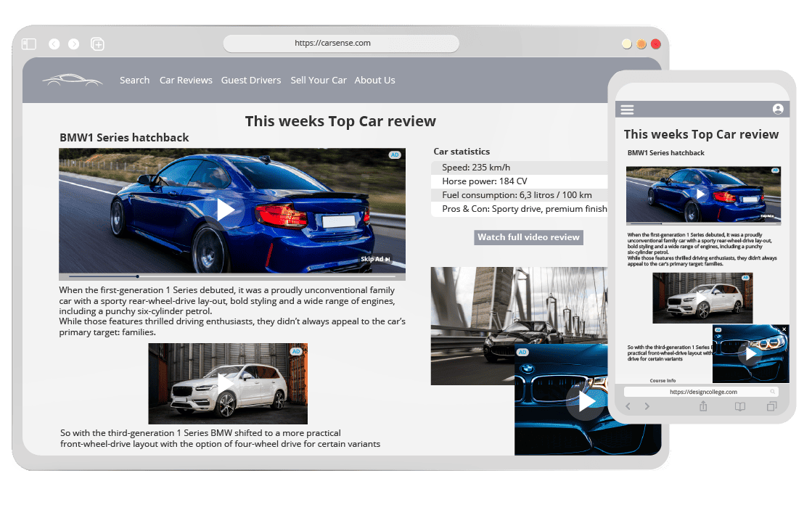
Task: Play the white SUV video ad
Action: tap(226, 384)
